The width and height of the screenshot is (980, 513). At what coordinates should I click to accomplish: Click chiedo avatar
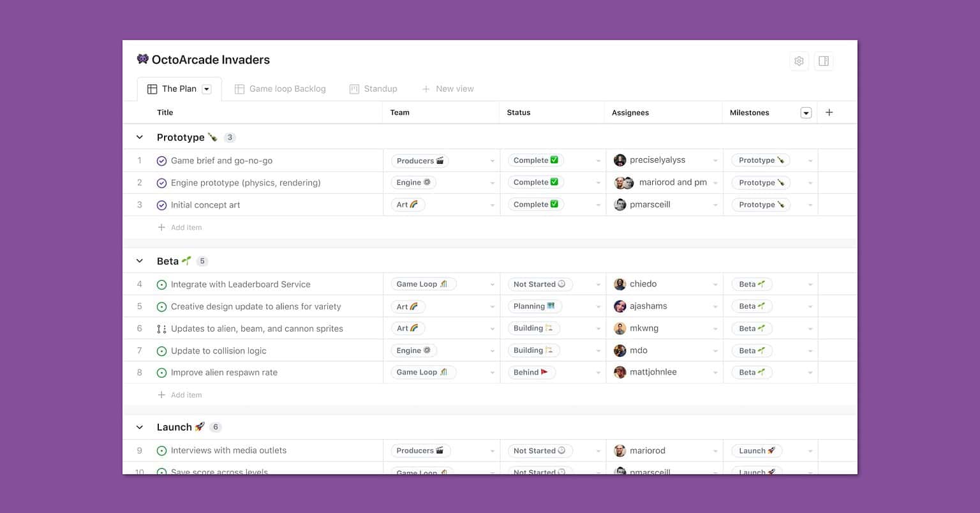pyautogui.click(x=620, y=284)
